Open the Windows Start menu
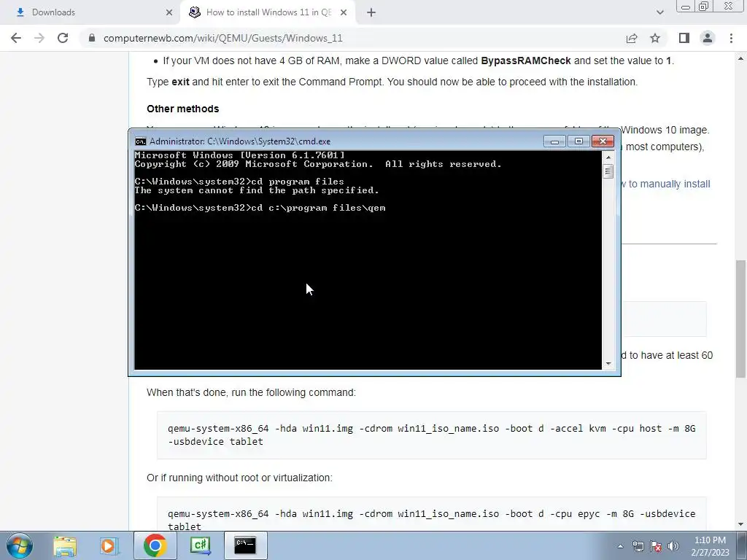The image size is (747, 560). [20, 545]
